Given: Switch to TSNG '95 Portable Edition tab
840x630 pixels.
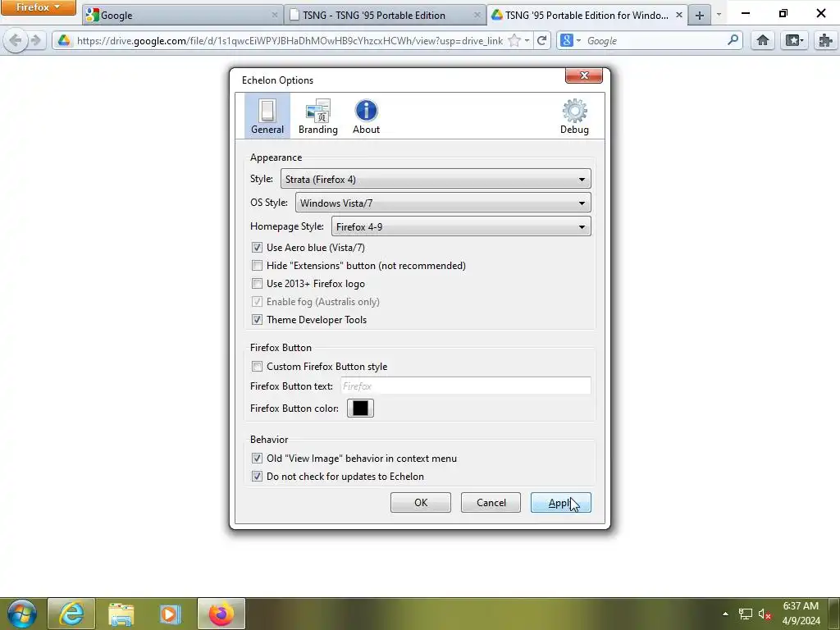Looking at the screenshot, I should pos(385,16).
